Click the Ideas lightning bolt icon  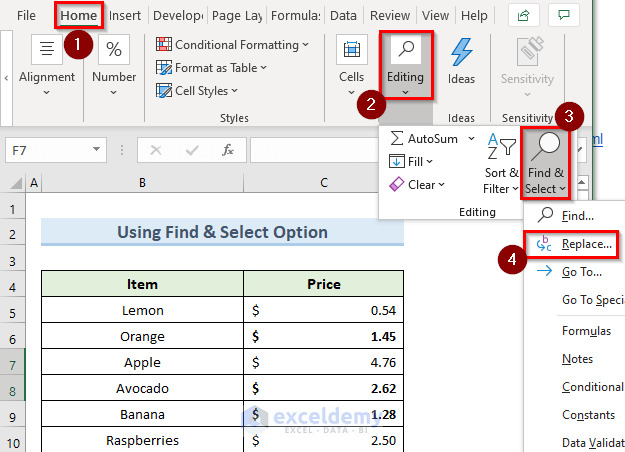461,53
